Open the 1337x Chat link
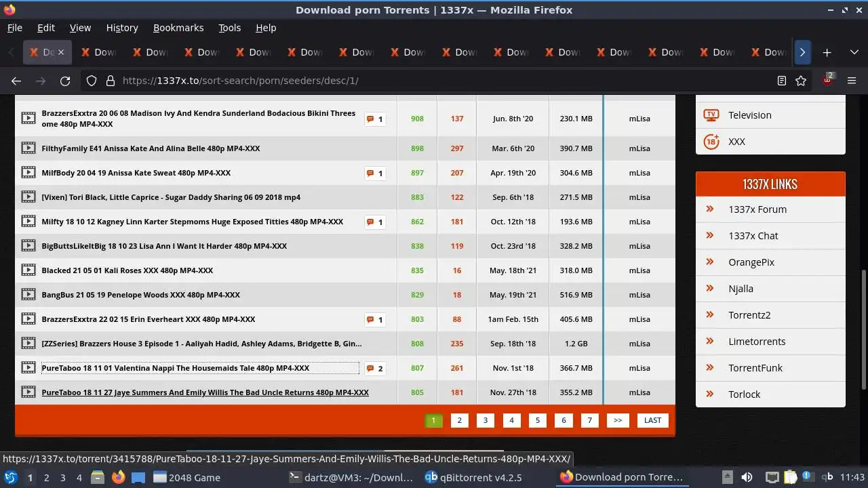Screen dimensions: 868x488 (753, 236)
